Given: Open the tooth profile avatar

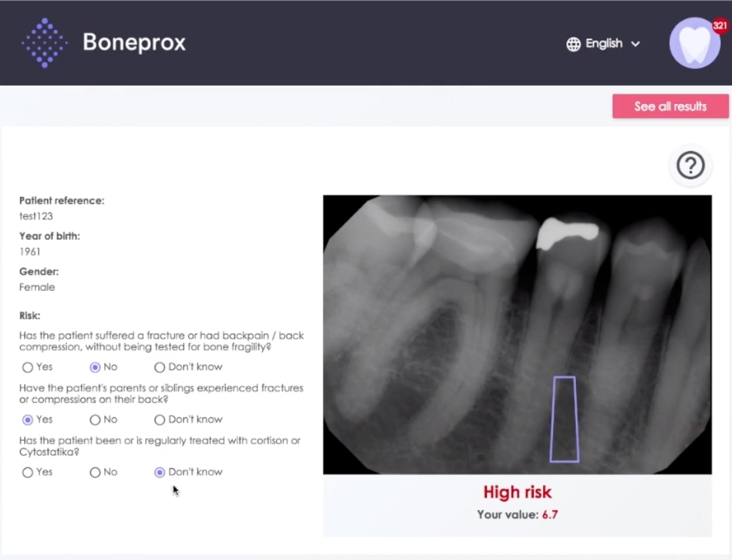Looking at the screenshot, I should coord(694,42).
